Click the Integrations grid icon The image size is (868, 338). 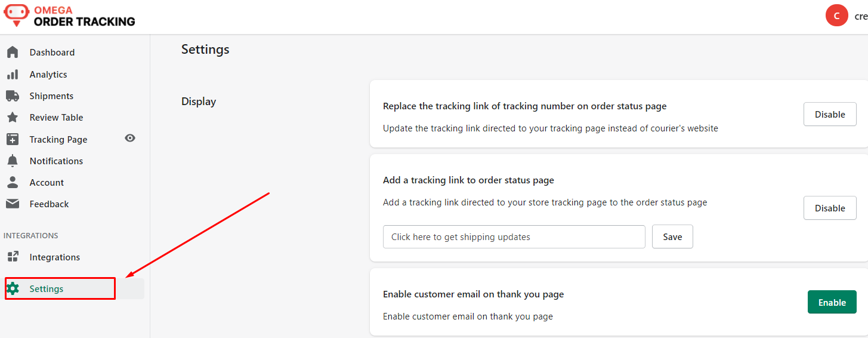pyautogui.click(x=13, y=257)
